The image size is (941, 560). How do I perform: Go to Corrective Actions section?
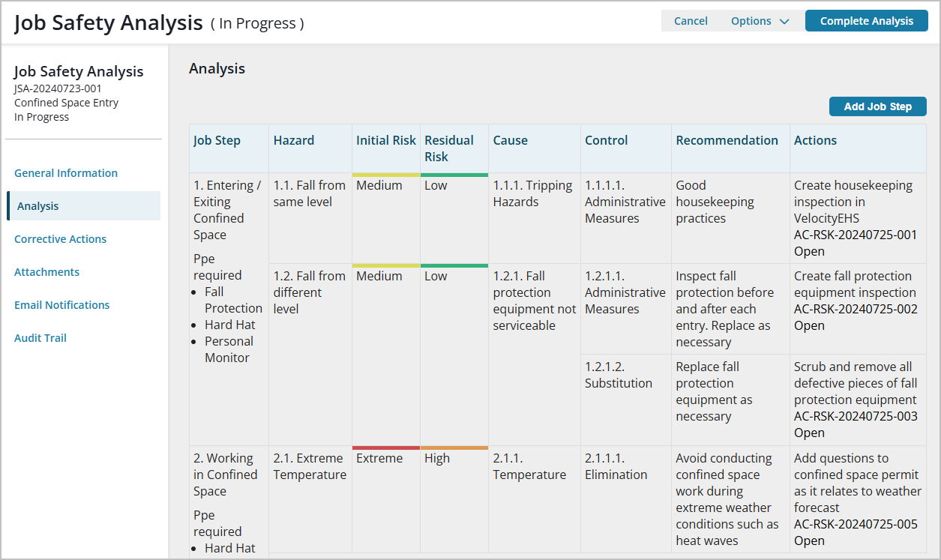60,239
